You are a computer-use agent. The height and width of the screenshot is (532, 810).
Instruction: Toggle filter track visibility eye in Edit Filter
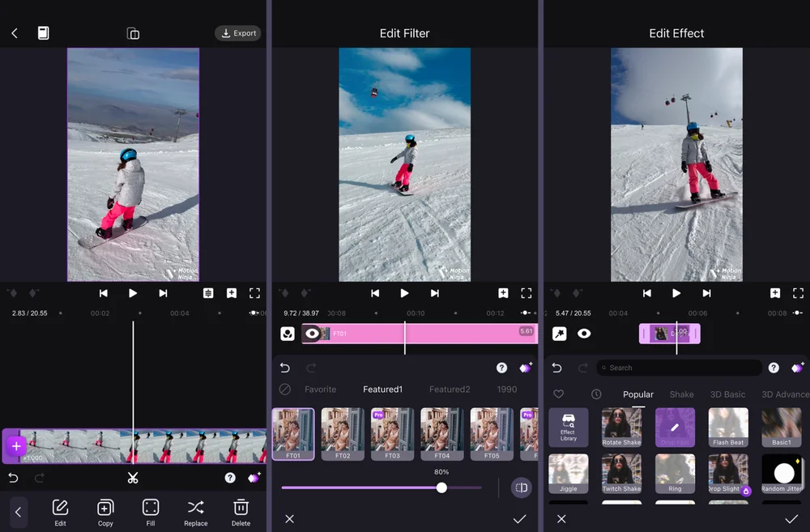pyautogui.click(x=312, y=334)
